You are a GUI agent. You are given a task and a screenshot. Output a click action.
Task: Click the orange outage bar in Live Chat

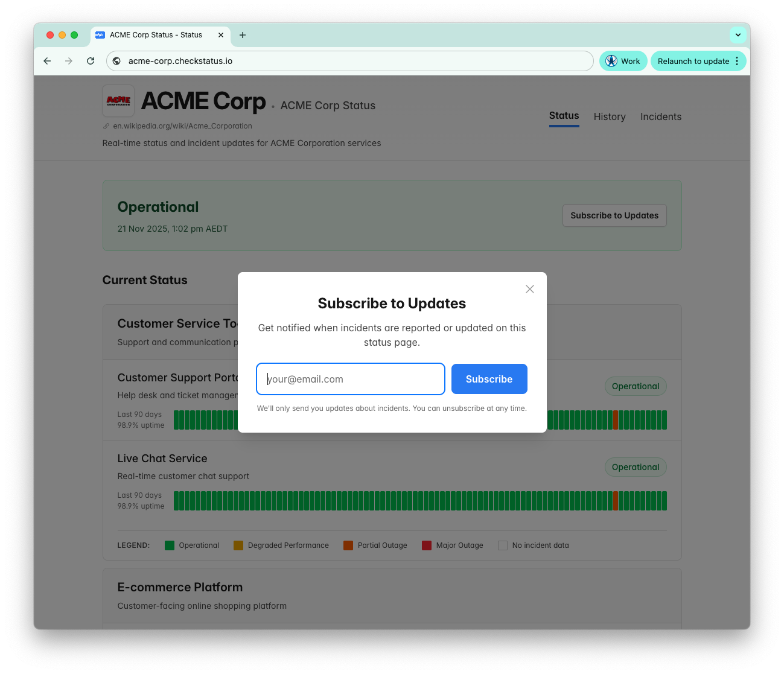click(x=616, y=501)
